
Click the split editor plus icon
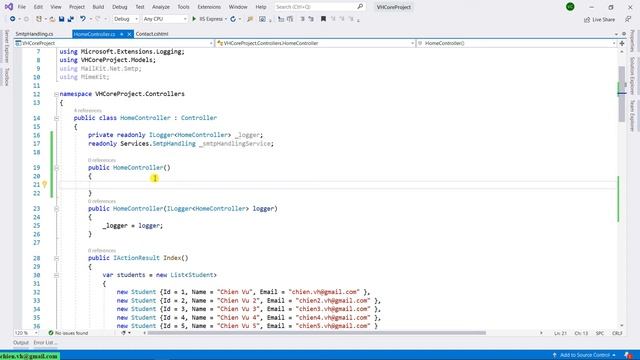point(622,43)
